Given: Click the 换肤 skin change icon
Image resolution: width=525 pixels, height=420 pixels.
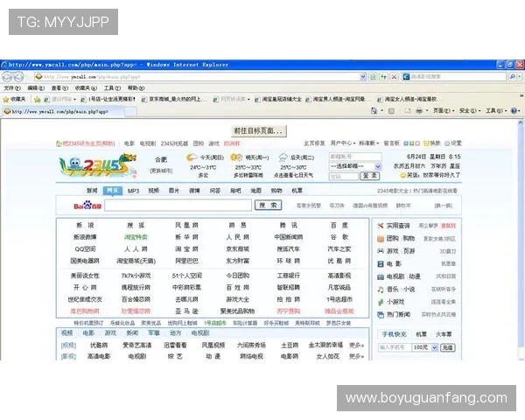Looking at the screenshot, I should tap(427, 143).
